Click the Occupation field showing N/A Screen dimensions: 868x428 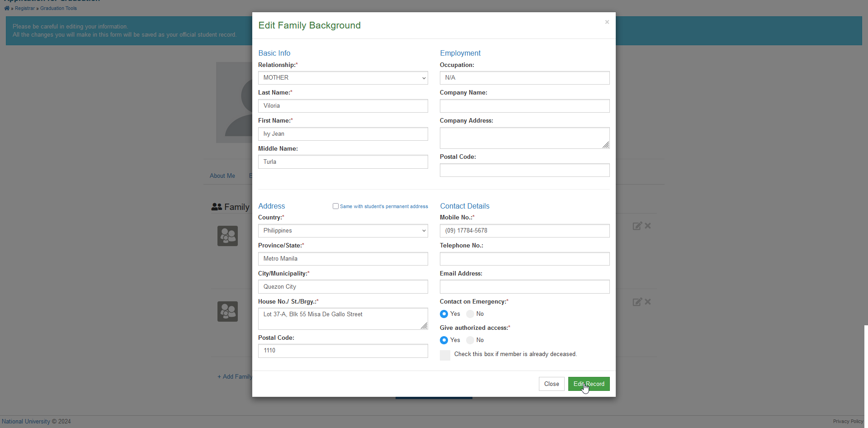coord(525,78)
